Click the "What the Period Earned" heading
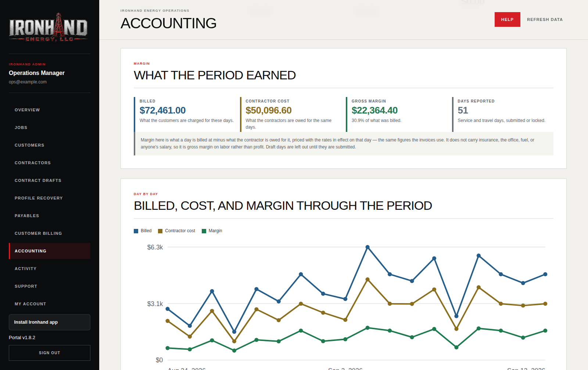588x370 pixels. pos(215,75)
